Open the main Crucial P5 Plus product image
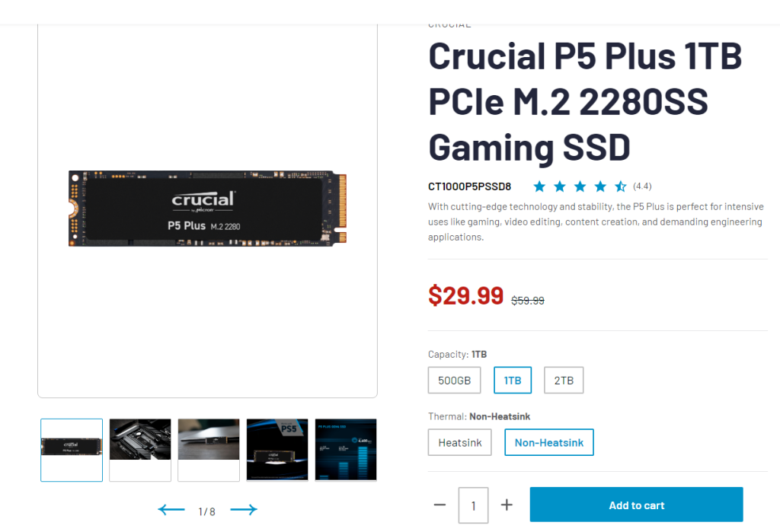The image size is (780, 532). click(x=207, y=209)
